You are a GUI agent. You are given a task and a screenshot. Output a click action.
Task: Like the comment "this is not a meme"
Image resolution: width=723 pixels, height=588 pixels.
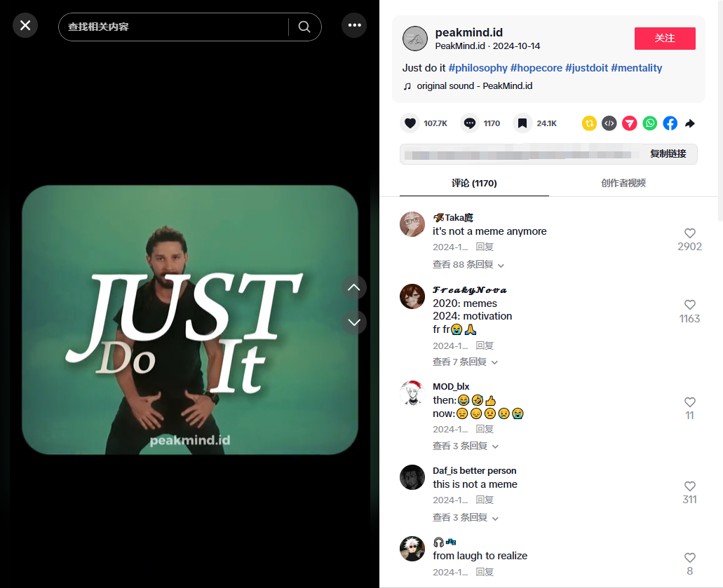tap(689, 486)
